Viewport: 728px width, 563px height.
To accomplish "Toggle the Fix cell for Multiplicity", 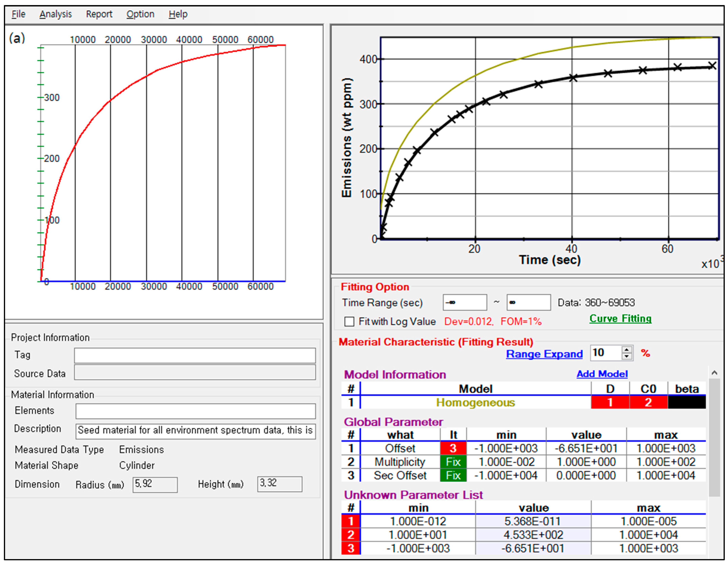I will point(453,462).
